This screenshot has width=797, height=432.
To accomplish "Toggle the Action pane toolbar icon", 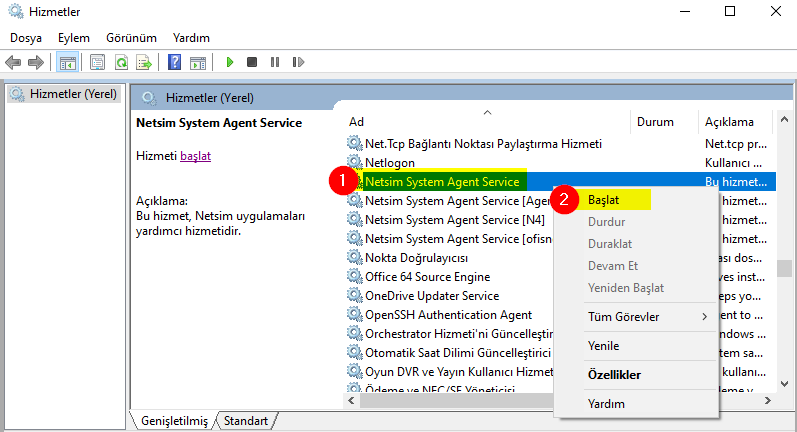I will pos(198,63).
